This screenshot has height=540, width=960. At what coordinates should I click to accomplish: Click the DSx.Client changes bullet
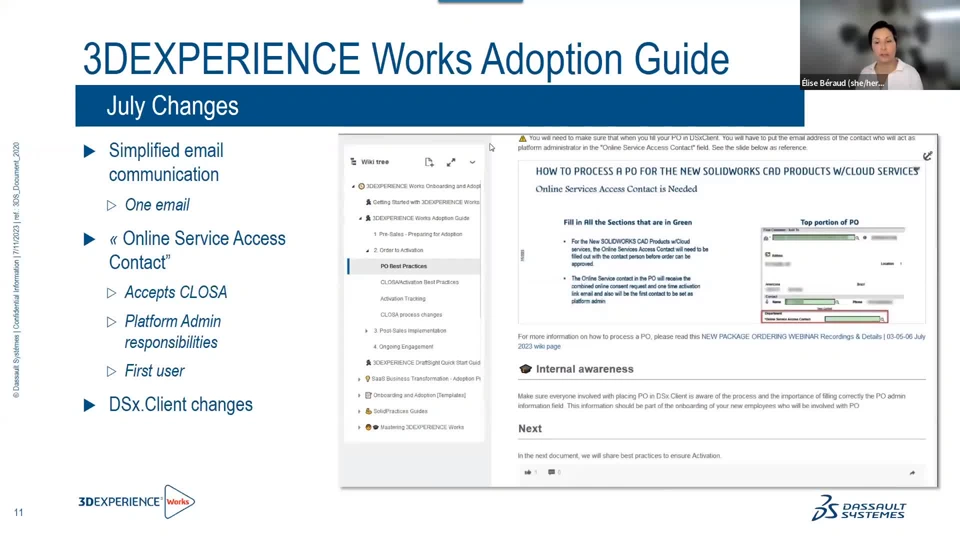click(181, 405)
